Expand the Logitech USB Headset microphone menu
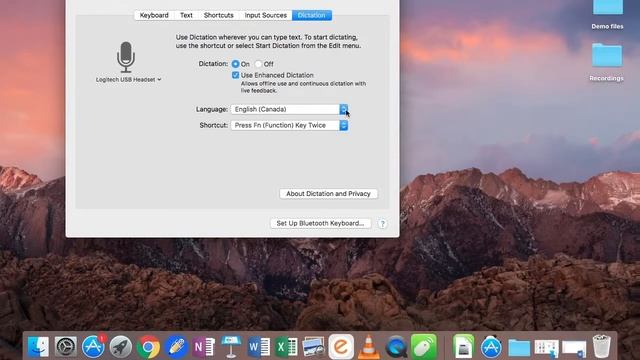 point(129,80)
